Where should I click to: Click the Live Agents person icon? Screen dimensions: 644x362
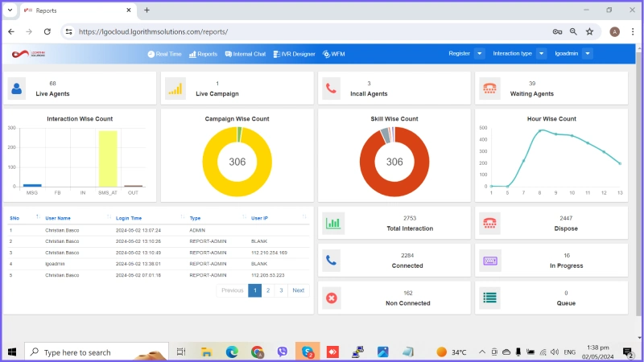coord(17,88)
